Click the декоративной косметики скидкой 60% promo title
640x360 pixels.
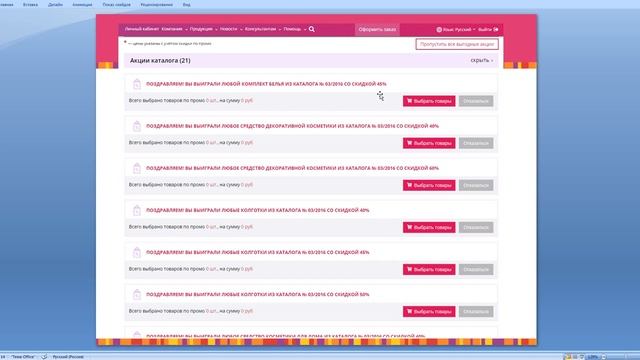(x=292, y=168)
